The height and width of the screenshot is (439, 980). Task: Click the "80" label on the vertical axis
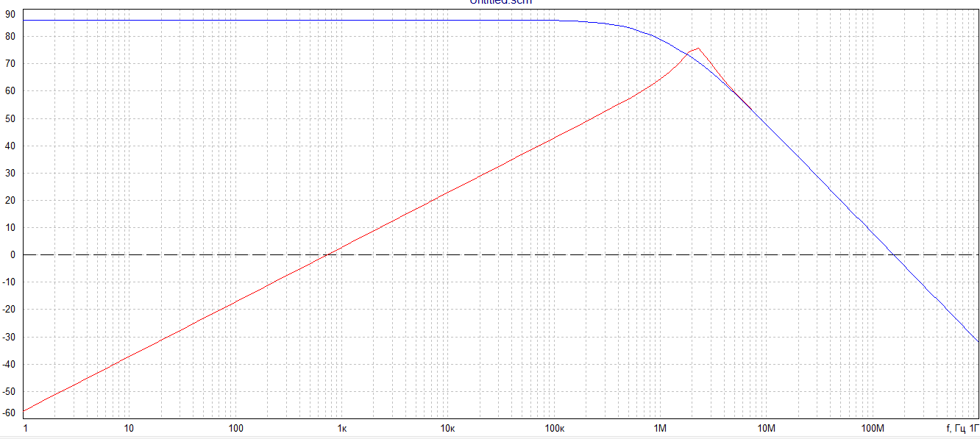click(x=10, y=37)
